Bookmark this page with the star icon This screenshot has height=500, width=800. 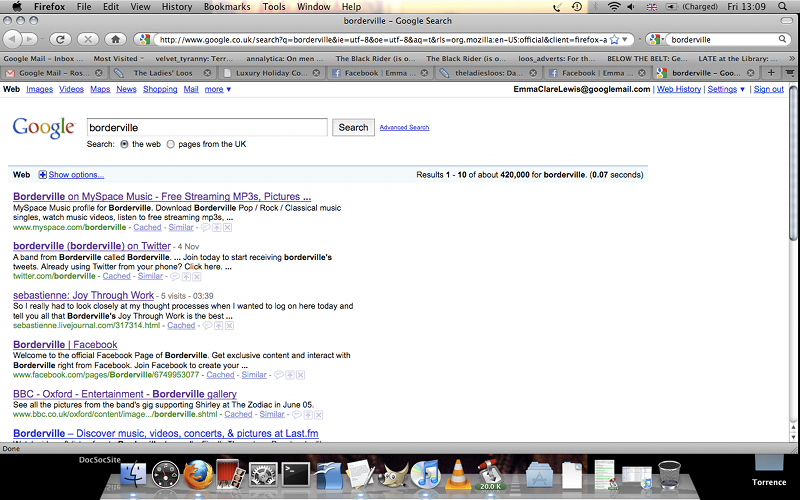(614, 39)
